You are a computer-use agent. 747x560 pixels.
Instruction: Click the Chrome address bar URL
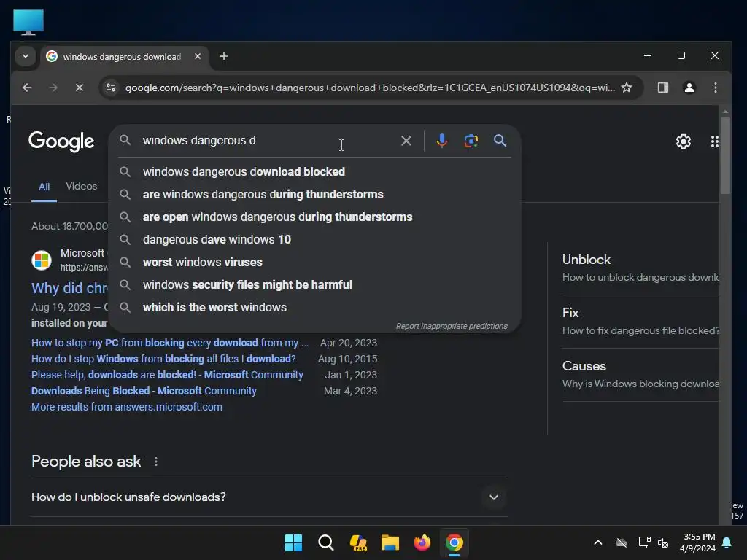tap(370, 87)
